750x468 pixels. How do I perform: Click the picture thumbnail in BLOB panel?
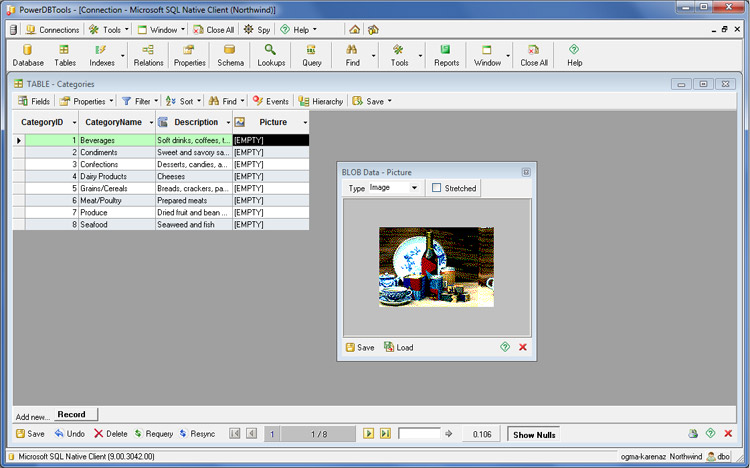click(x=436, y=266)
